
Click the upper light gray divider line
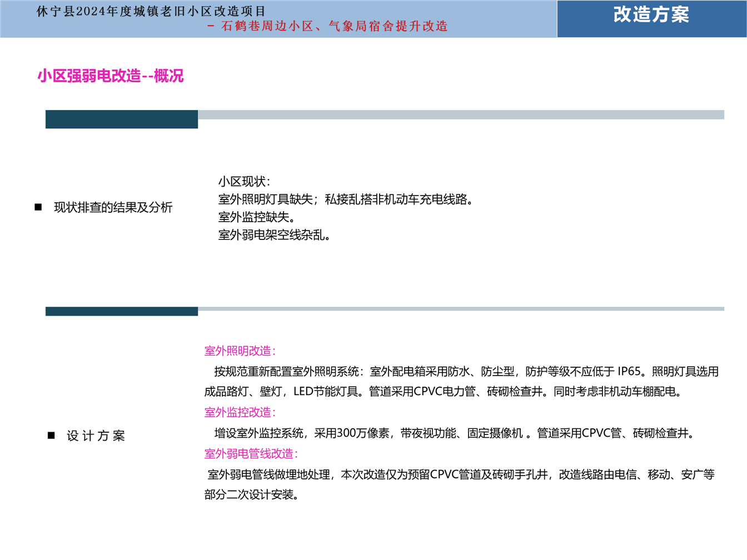point(460,114)
